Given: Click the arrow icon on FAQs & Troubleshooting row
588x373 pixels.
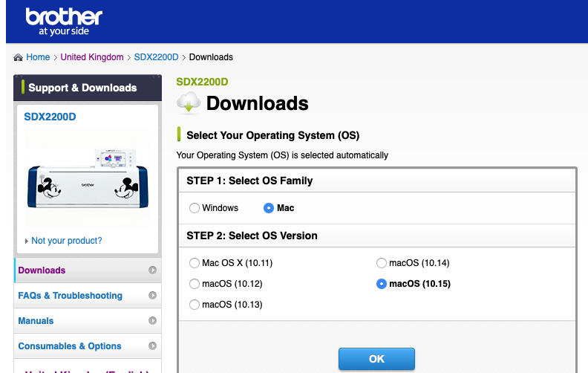Looking at the screenshot, I should click(x=152, y=295).
